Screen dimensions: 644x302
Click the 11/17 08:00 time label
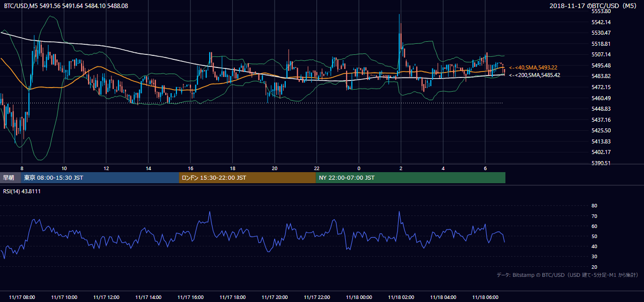pyautogui.click(x=22, y=297)
